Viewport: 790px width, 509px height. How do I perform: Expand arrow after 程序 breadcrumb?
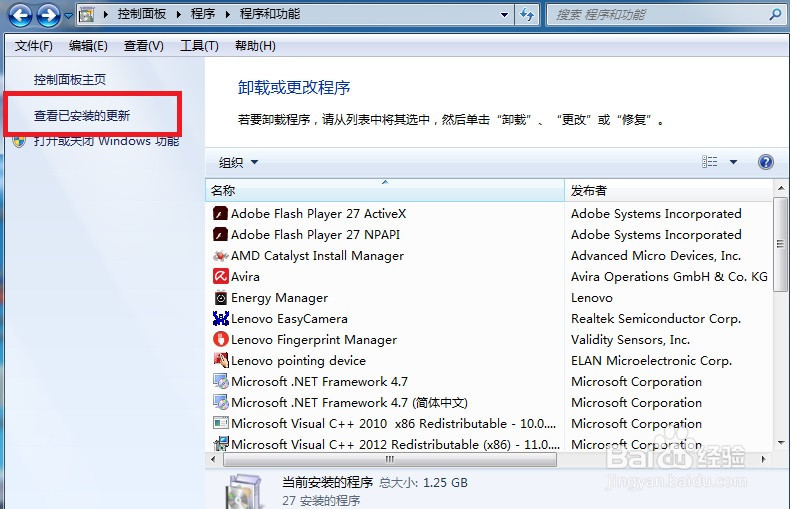point(227,14)
